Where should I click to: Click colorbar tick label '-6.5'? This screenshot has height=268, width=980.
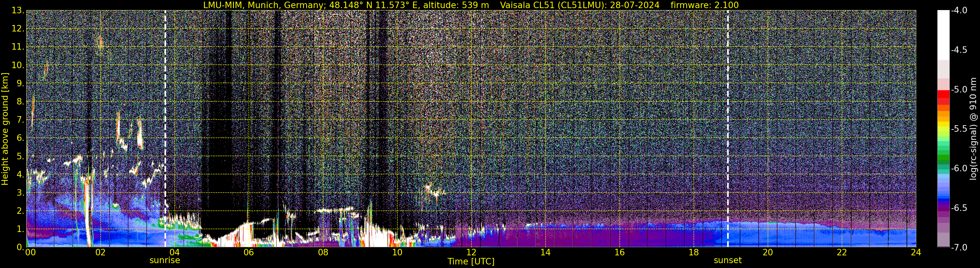coord(959,208)
